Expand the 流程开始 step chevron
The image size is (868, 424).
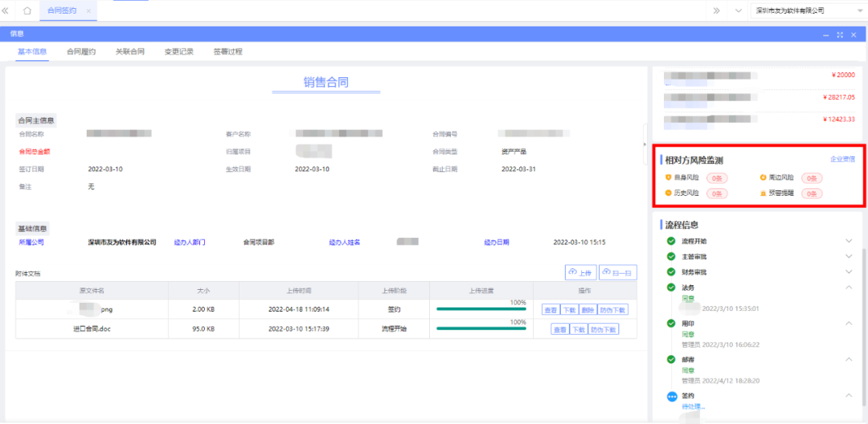click(849, 241)
